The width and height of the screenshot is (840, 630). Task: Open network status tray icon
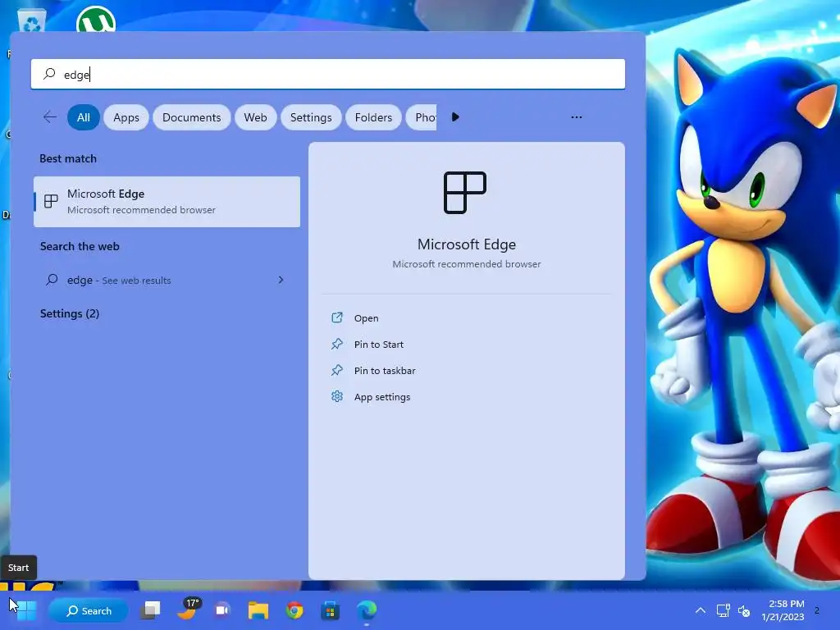pos(723,610)
